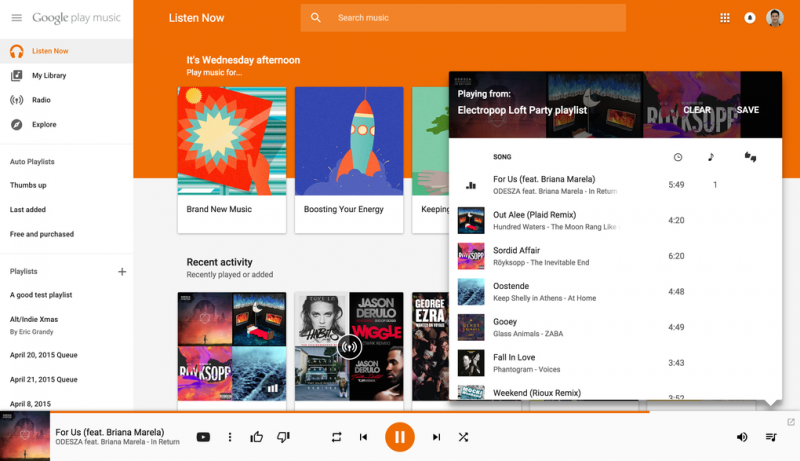Toggle shuffle mode
Screen dimensions: 800x461
click(463, 437)
